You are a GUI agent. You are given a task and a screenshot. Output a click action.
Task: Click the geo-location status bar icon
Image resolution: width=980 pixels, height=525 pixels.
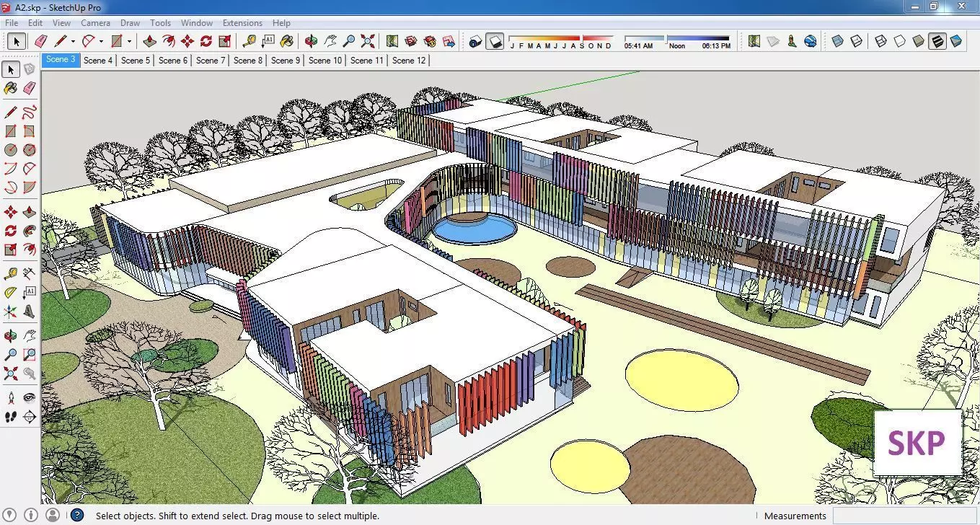(x=9, y=515)
